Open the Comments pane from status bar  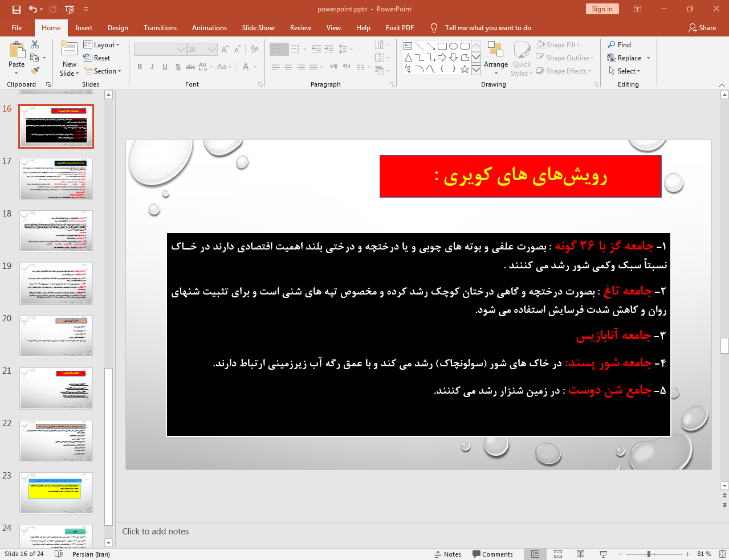click(493, 554)
